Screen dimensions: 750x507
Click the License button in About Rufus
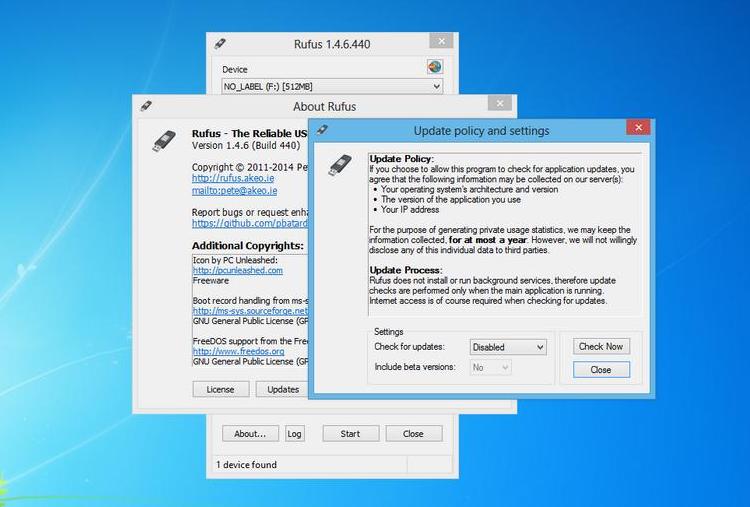click(221, 389)
